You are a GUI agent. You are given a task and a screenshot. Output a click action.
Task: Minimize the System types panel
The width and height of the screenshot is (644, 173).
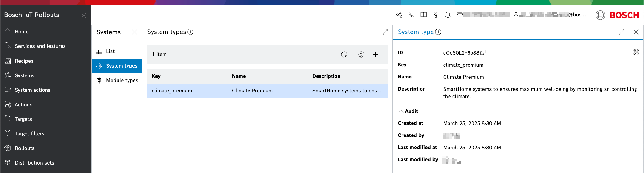(371, 32)
